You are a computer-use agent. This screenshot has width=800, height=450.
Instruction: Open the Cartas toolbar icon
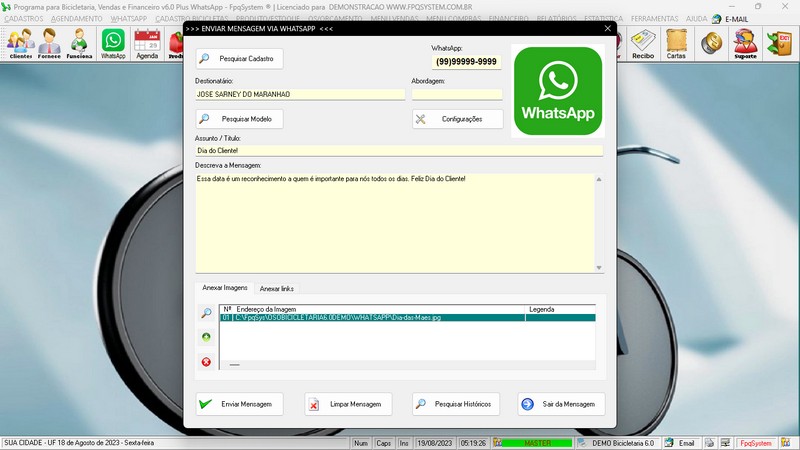point(676,44)
